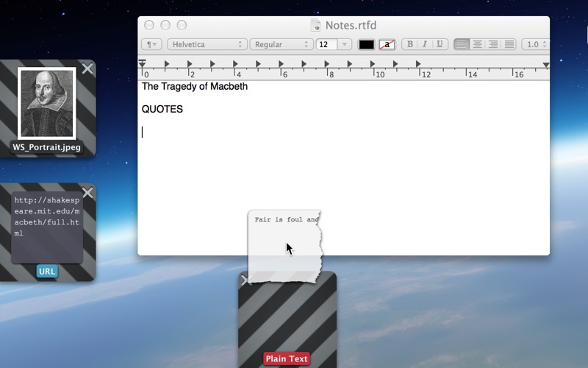Click the font size field showing 12
588x368 pixels.
(x=326, y=44)
